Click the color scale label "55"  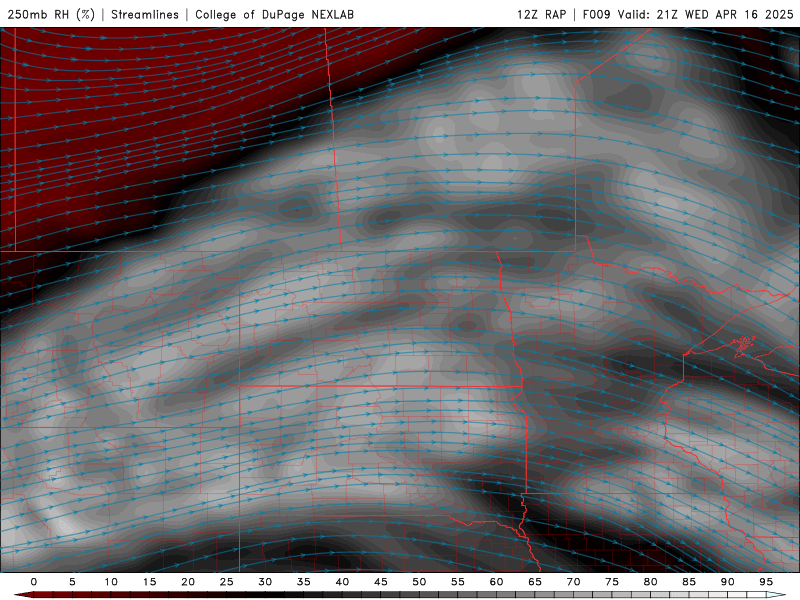(458, 582)
